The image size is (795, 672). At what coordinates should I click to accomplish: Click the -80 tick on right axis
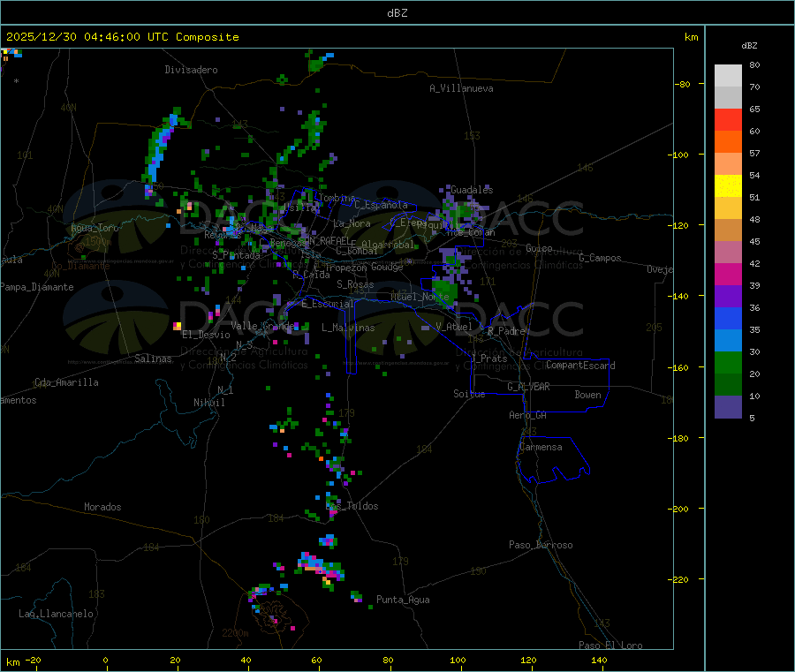[x=682, y=84]
